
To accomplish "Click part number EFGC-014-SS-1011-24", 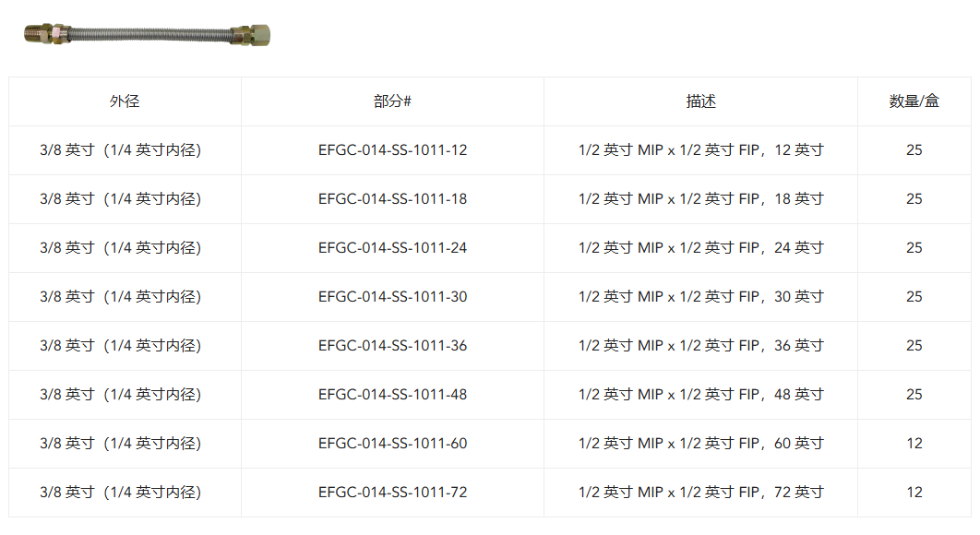I will click(392, 247).
